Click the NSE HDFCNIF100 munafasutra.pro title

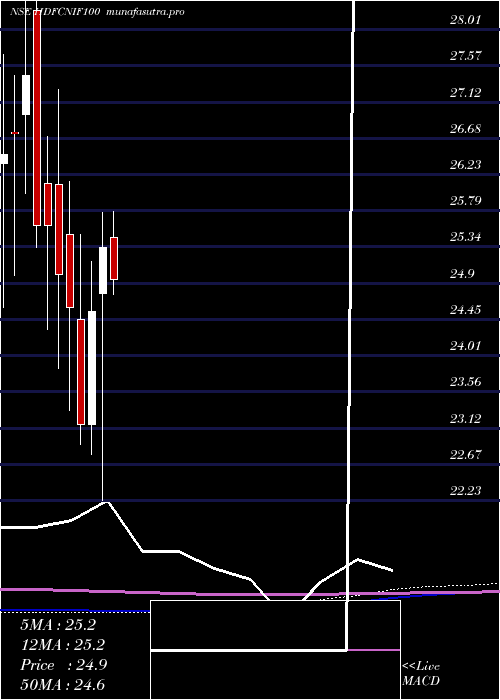coord(97,12)
